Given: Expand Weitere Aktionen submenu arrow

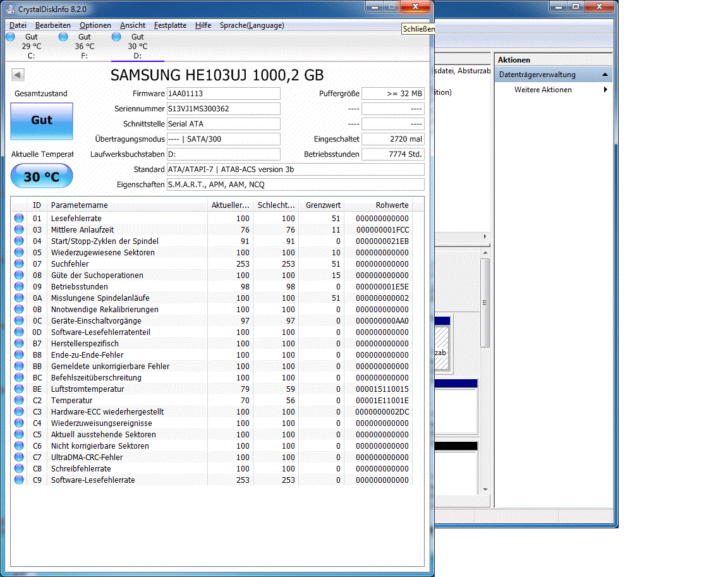Looking at the screenshot, I should point(605,90).
